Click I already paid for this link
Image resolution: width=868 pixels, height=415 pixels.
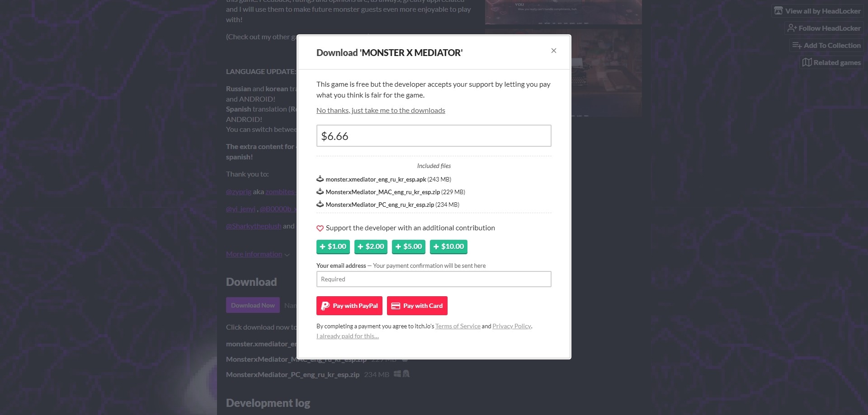[348, 336]
